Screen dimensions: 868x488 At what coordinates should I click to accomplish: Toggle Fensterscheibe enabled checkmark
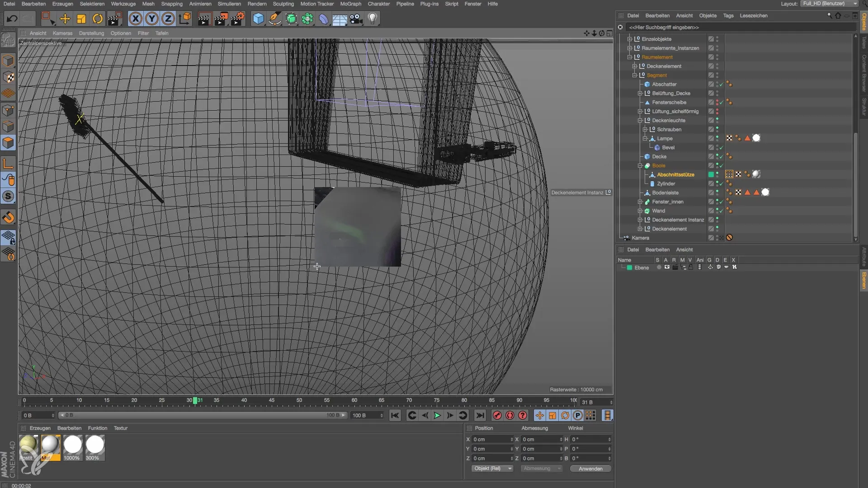pyautogui.click(x=722, y=103)
